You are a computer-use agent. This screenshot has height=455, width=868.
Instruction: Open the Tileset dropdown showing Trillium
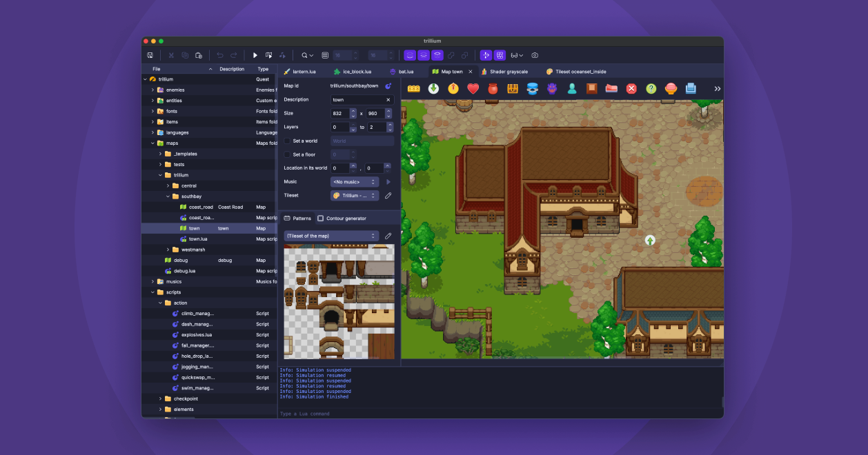(355, 195)
